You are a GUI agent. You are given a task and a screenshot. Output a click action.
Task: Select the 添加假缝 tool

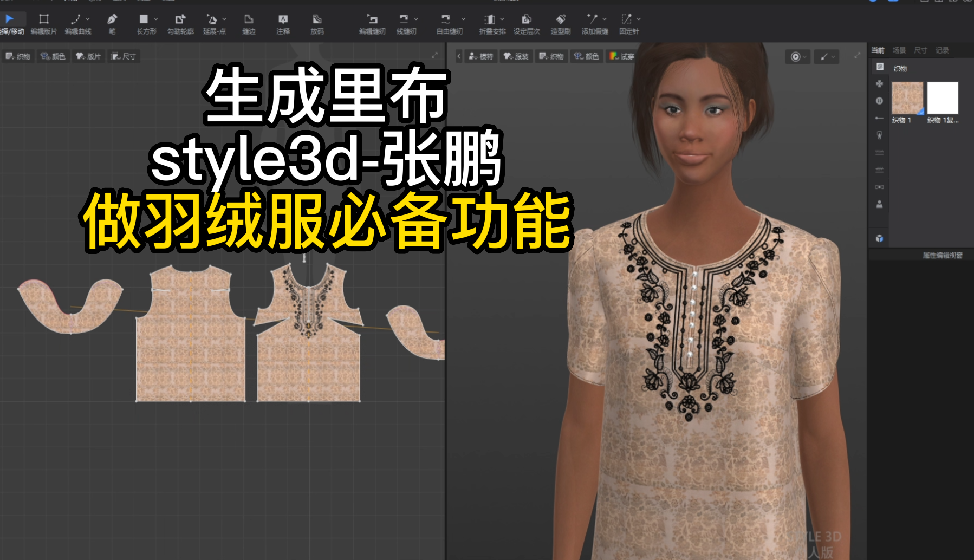pyautogui.click(x=594, y=24)
